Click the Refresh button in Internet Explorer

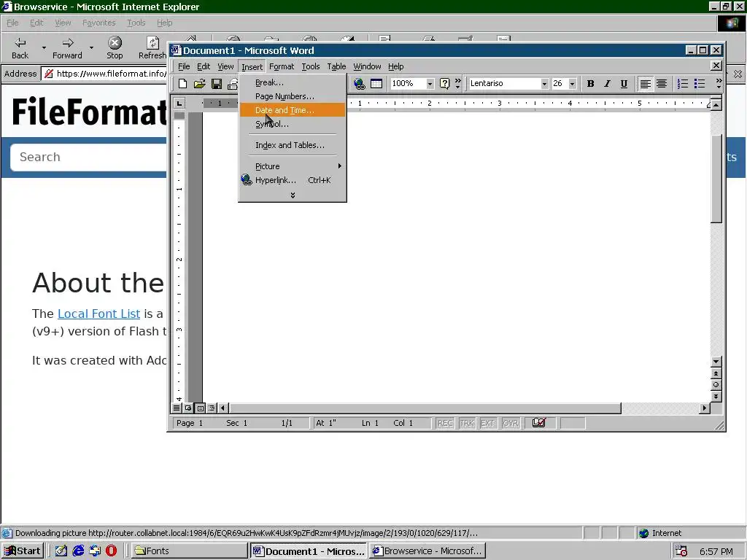[152, 48]
